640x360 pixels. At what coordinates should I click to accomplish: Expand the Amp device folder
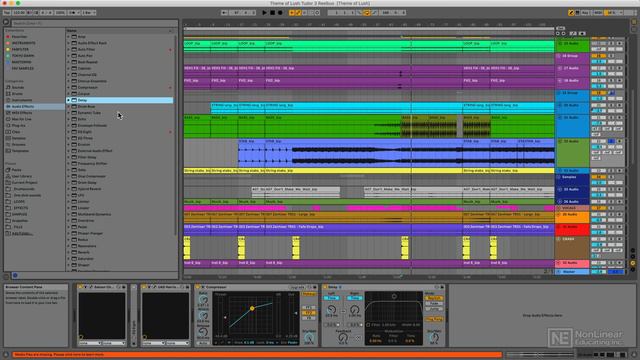[69, 37]
